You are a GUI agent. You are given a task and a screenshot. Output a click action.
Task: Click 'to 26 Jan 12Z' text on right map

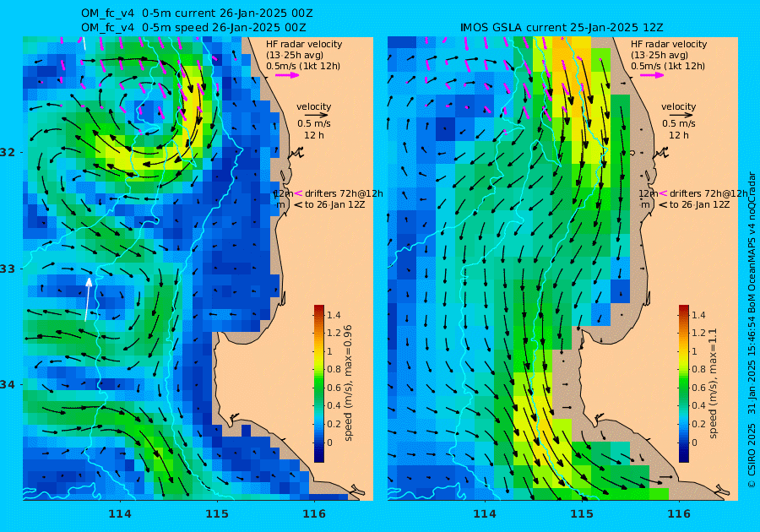point(699,204)
